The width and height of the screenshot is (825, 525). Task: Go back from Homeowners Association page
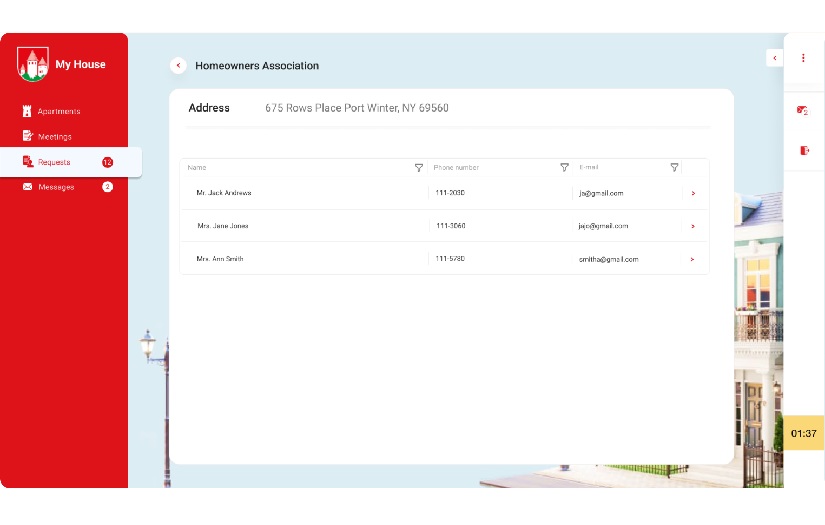coord(178,65)
